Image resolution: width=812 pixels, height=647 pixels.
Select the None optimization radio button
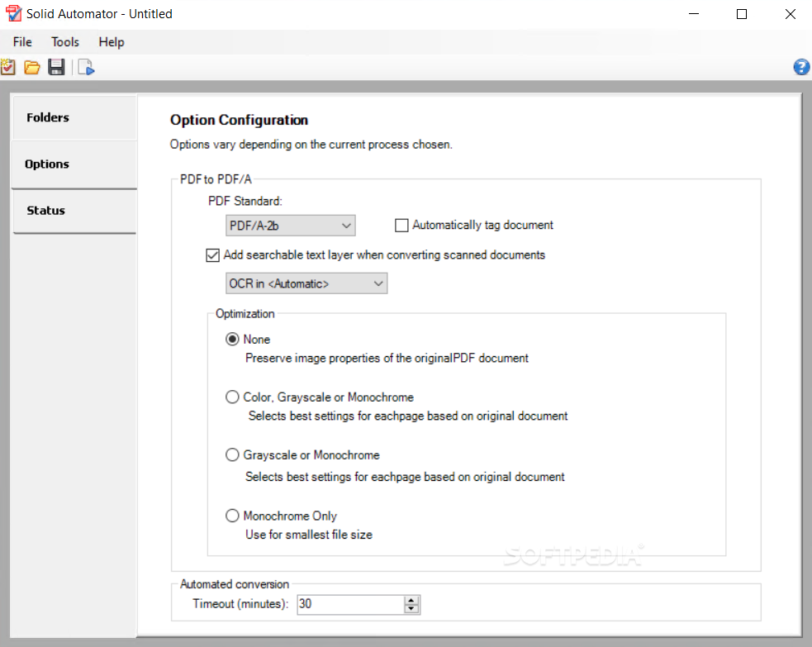click(232, 340)
